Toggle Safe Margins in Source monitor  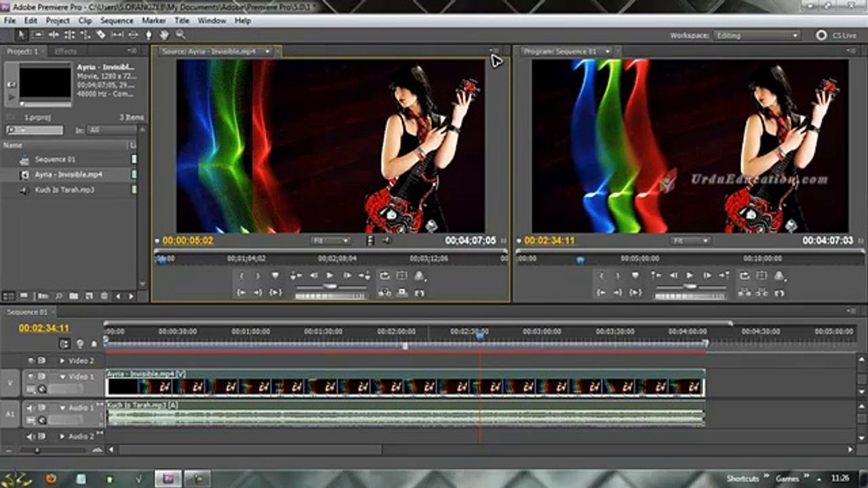[402, 275]
